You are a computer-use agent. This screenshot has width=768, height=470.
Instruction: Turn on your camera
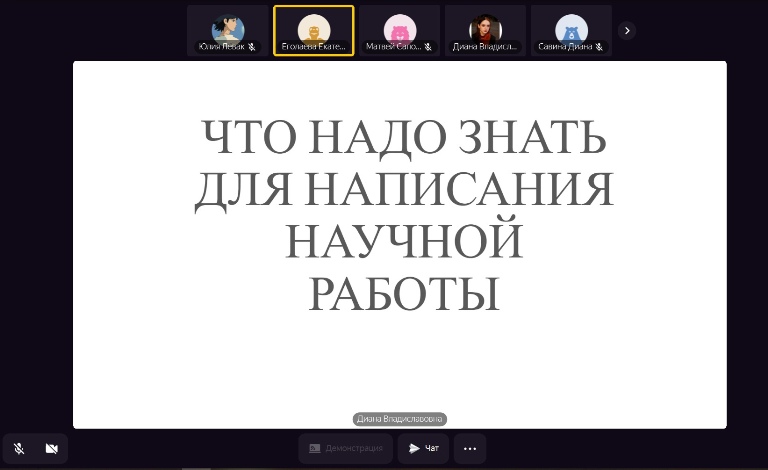51,449
